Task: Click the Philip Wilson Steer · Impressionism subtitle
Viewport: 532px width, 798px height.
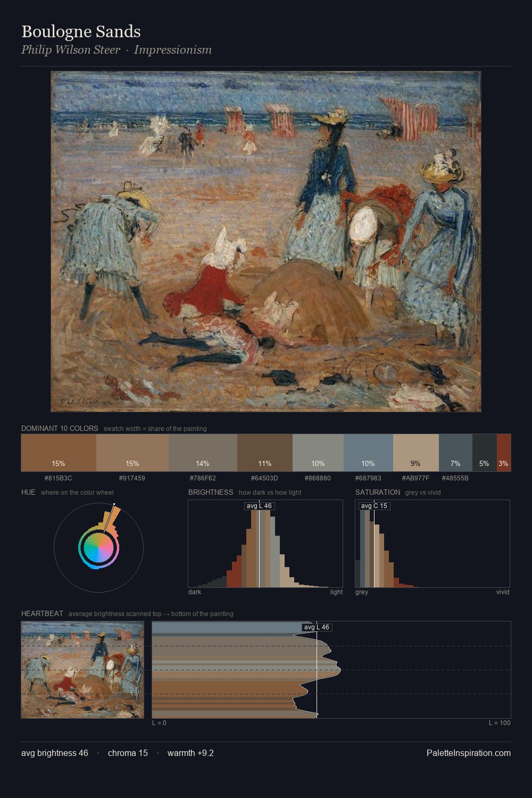Action: [x=117, y=50]
